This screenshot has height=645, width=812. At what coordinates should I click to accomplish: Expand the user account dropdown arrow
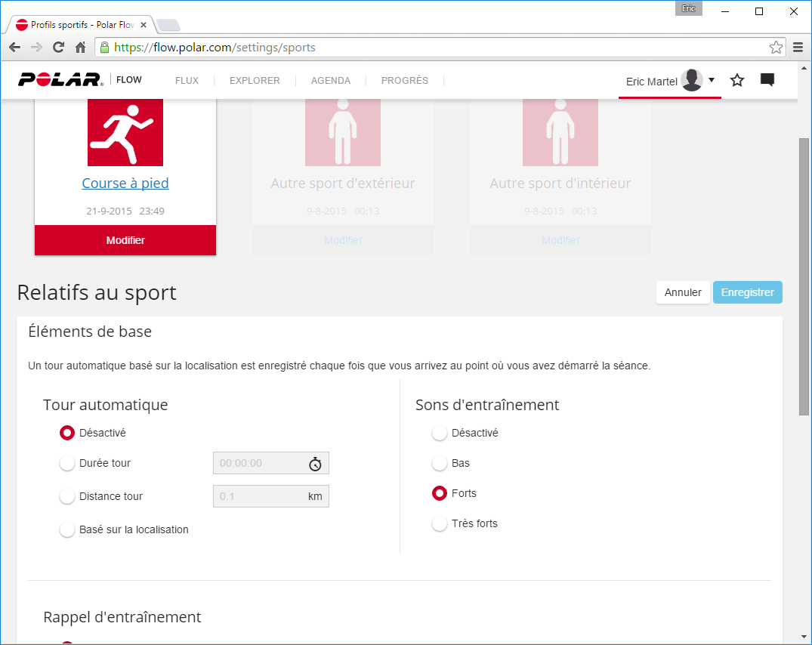coord(712,80)
